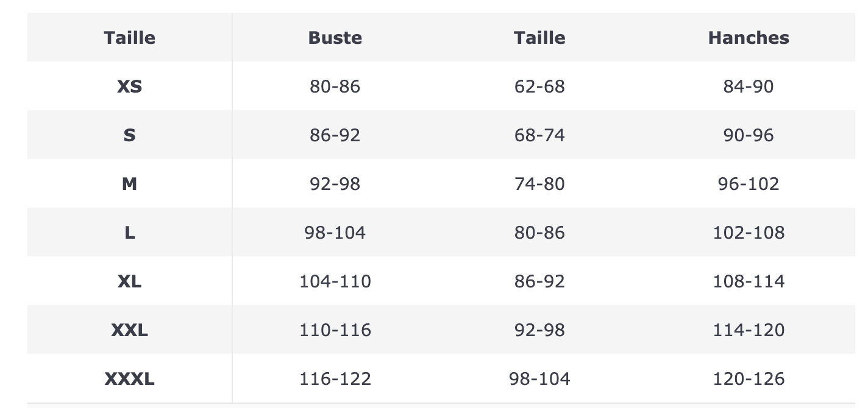The width and height of the screenshot is (868, 408).
Task: Select the S size row label
Action: click(x=129, y=135)
